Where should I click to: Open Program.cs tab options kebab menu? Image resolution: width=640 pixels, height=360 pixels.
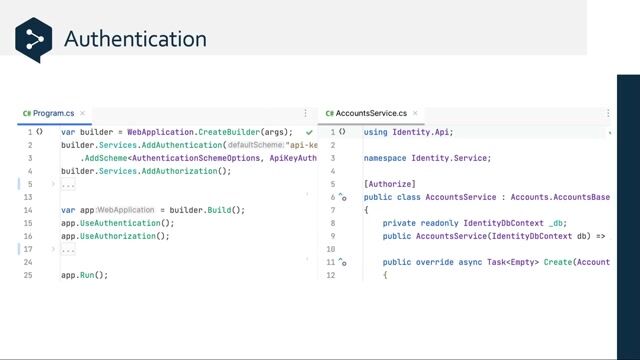click(x=305, y=113)
